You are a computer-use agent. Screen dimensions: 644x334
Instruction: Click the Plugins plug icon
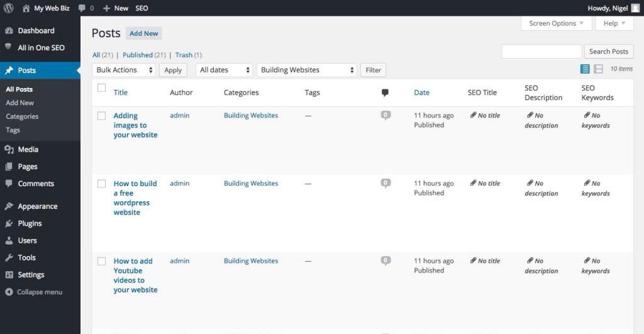[x=9, y=223]
